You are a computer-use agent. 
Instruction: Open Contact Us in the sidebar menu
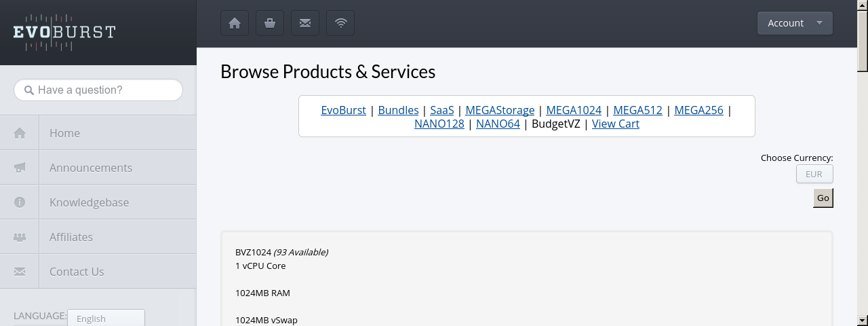(98, 272)
